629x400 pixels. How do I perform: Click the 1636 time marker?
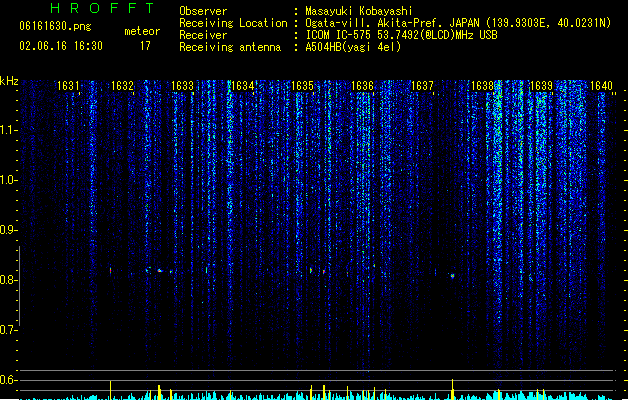coord(363,86)
